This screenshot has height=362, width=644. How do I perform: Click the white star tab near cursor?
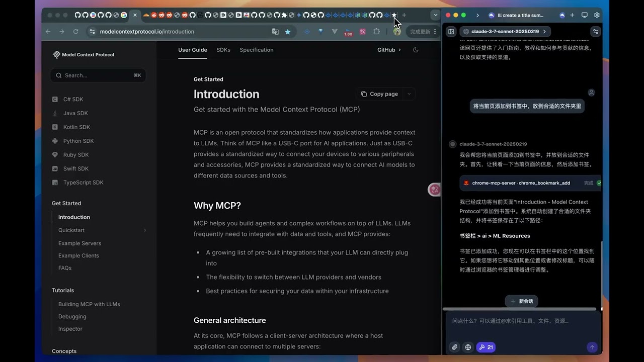tap(394, 15)
